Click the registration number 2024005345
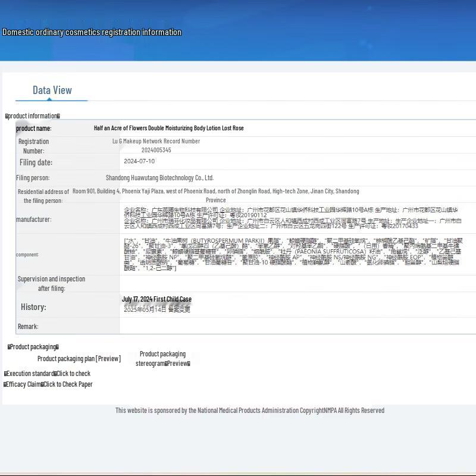 click(x=156, y=151)
